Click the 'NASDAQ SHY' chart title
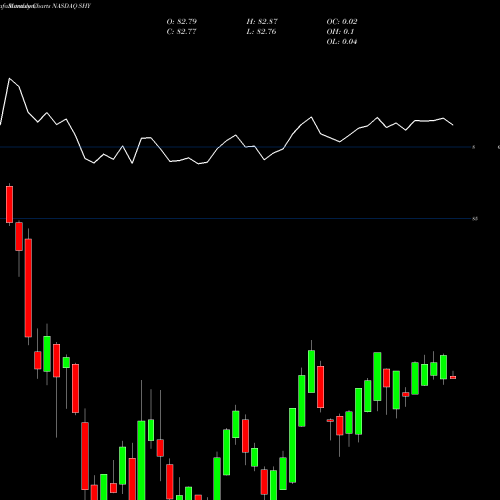 tap(70, 6)
